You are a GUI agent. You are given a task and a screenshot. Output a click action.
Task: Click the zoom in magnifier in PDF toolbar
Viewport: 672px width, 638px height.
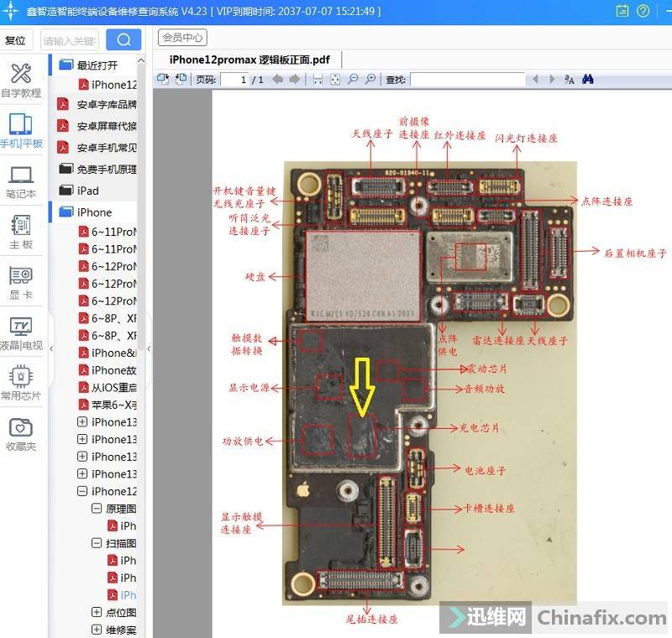[370, 79]
